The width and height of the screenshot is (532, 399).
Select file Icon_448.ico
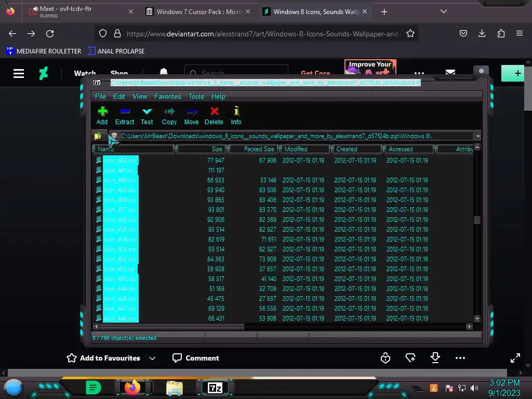(x=120, y=299)
